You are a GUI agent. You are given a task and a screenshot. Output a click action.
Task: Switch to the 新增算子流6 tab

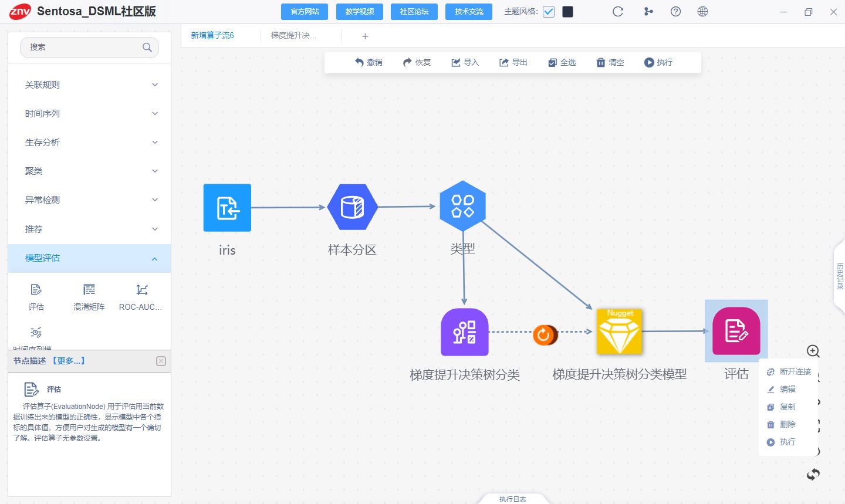pos(212,35)
